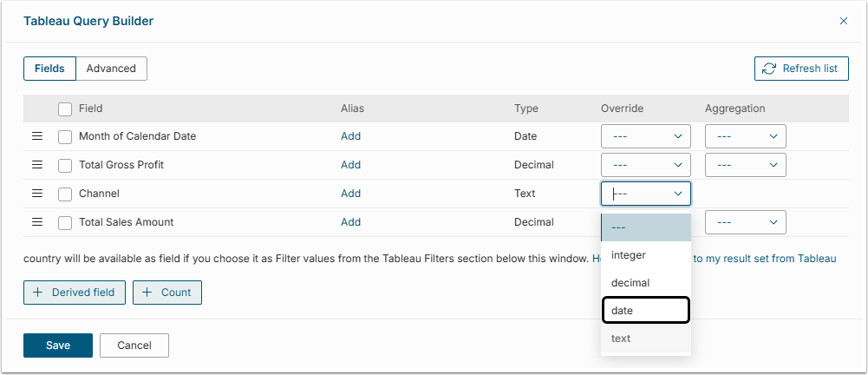Image resolution: width=868 pixels, height=375 pixels.
Task: Toggle the select-all Field header checkbox
Action: 65,109
